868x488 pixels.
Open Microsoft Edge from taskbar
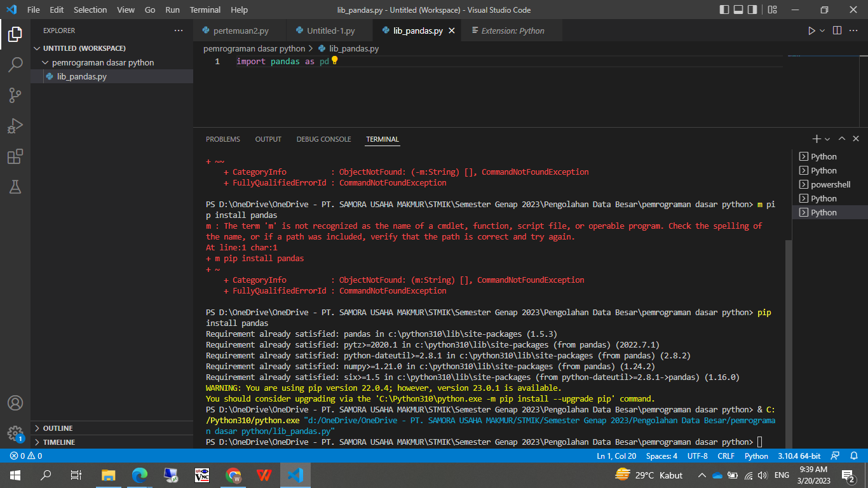point(140,475)
